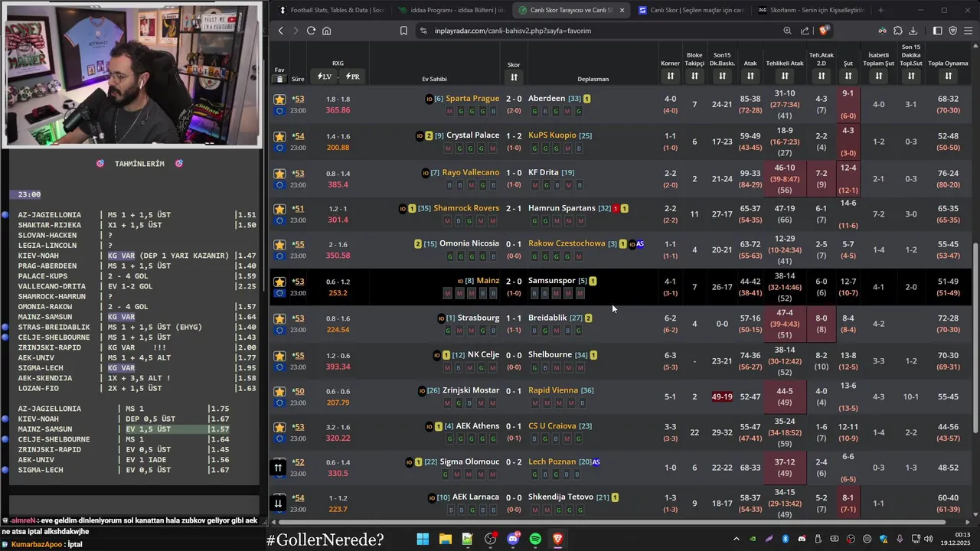
Task: Unfavorite the Rayo Vallecano match star
Action: [x=279, y=173]
